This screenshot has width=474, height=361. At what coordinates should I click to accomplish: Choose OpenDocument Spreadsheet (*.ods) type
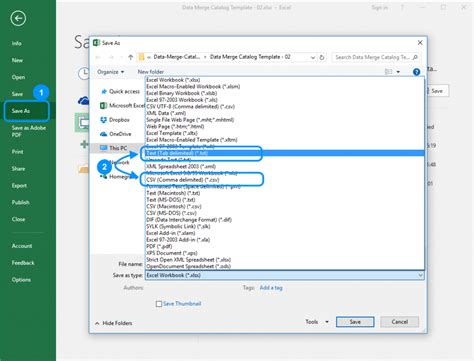285,267
